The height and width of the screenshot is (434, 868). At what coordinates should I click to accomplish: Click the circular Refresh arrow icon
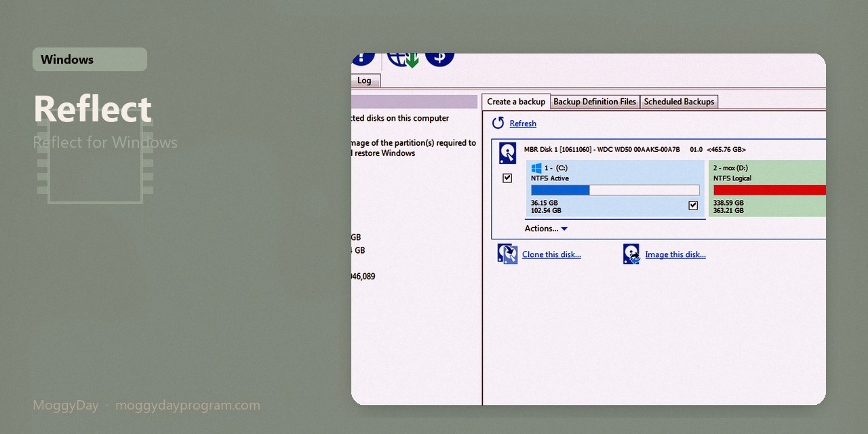498,123
